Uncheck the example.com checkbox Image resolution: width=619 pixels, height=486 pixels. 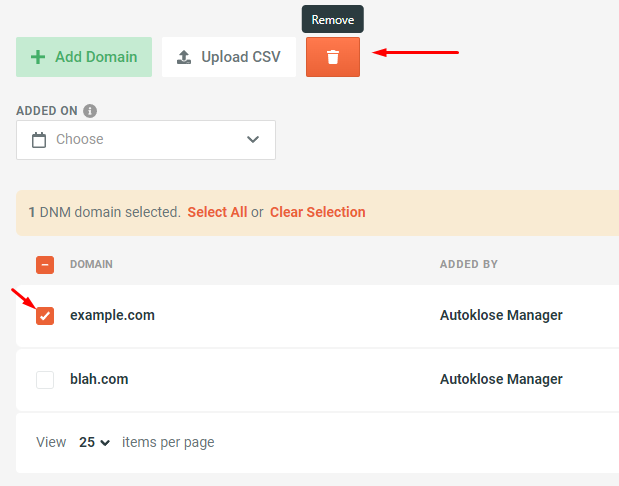(45, 316)
